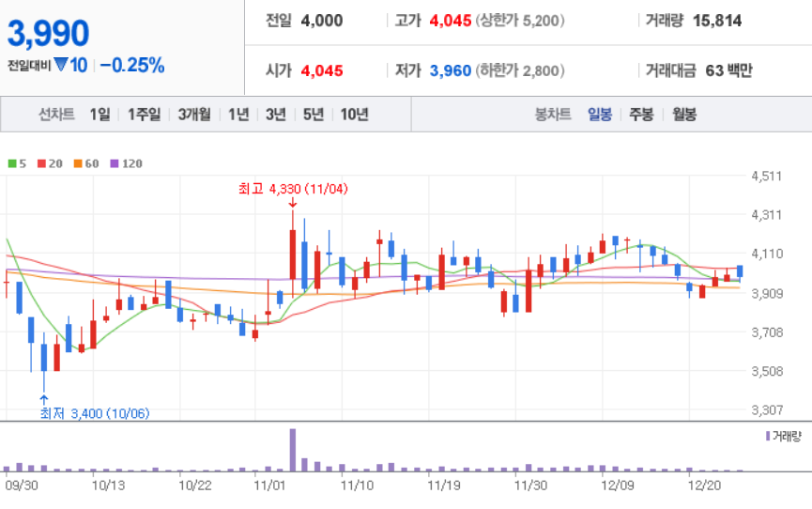The height and width of the screenshot is (509, 812).
Task: Choose the 3개월 chart period
Action: (194, 114)
